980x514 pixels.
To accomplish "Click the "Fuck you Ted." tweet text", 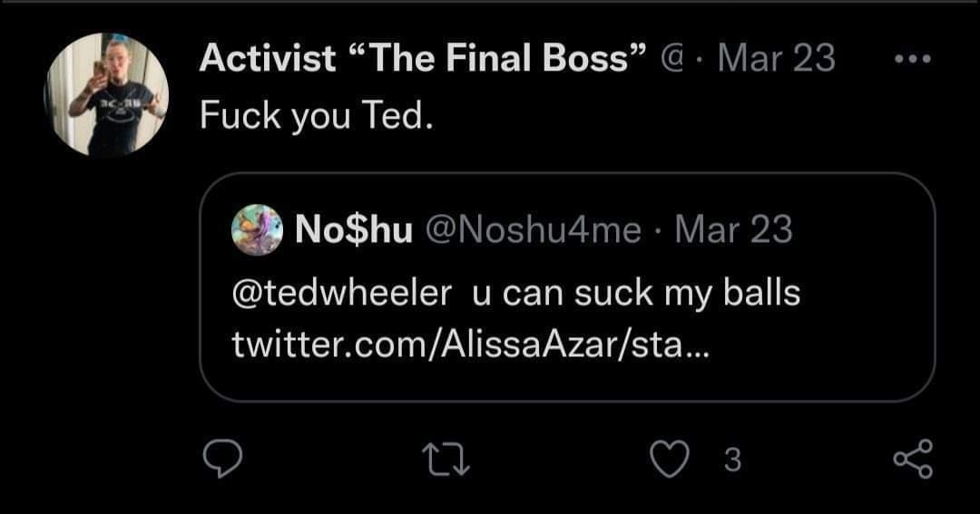I will click(312, 116).
